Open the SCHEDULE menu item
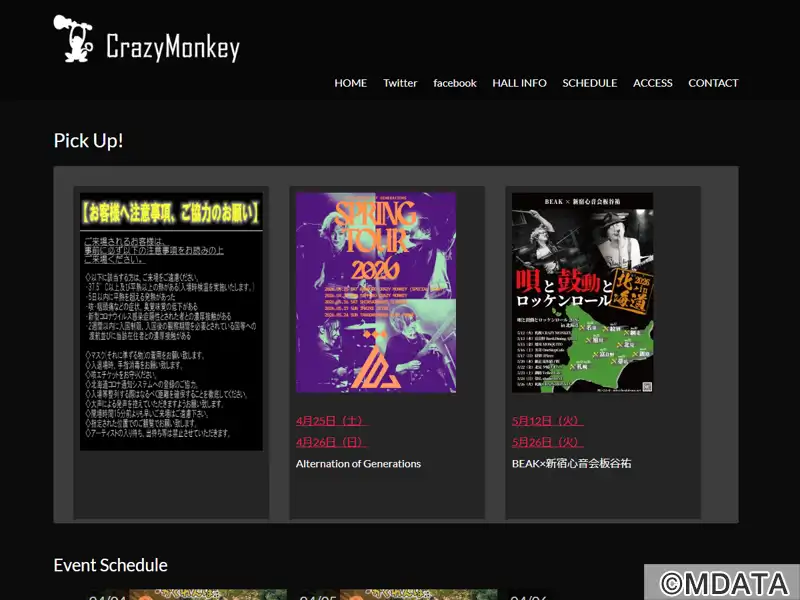The image size is (800, 600). (590, 83)
